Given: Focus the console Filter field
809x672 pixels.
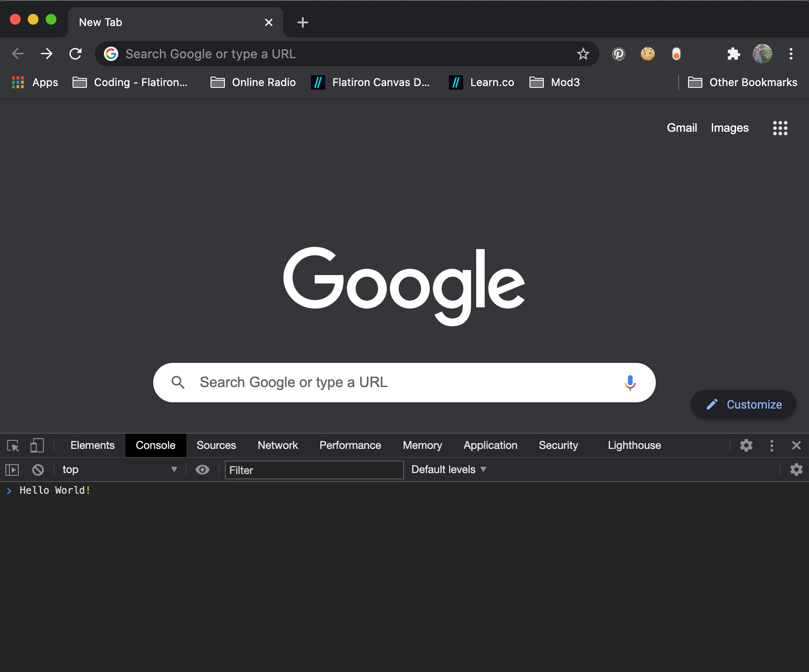Looking at the screenshot, I should 314,470.
